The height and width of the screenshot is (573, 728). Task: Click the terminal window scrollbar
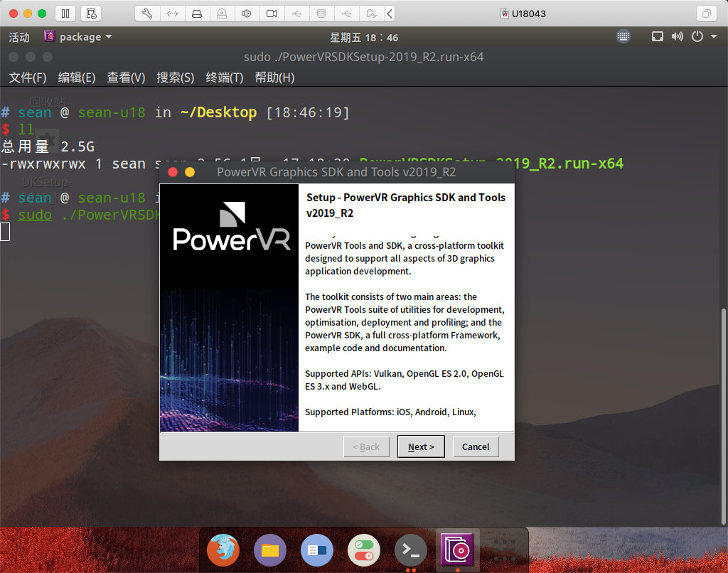coord(723,417)
